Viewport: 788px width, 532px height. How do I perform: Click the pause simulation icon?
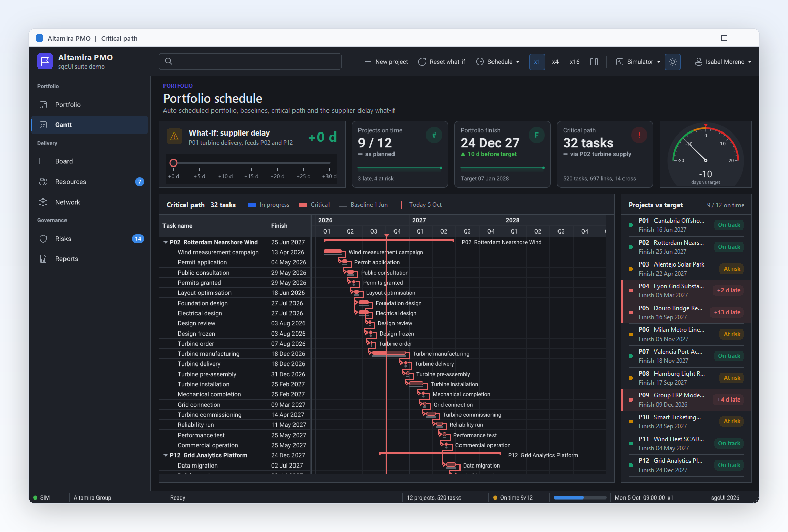click(594, 62)
